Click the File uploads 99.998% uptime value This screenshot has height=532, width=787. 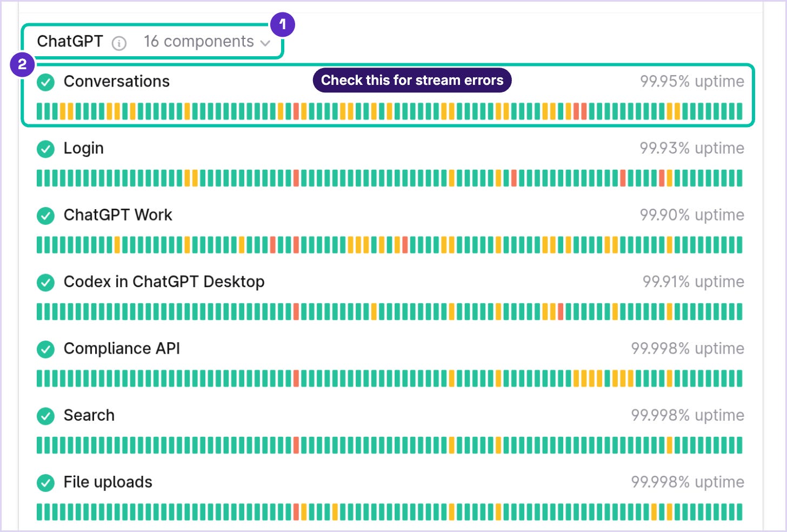coord(688,482)
